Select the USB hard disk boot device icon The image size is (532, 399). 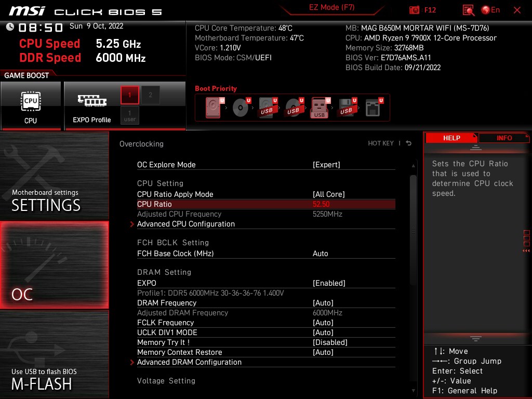tap(268, 108)
